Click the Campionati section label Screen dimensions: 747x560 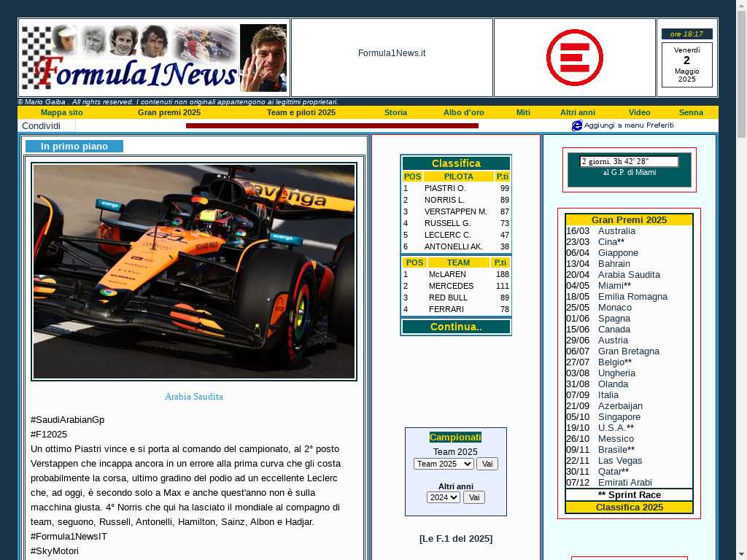pos(455,437)
